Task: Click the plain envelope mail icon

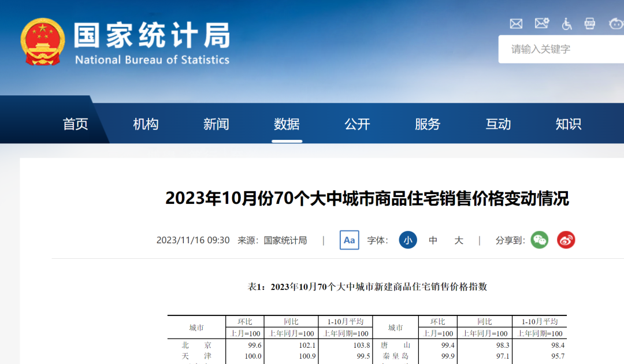Action: point(516,24)
